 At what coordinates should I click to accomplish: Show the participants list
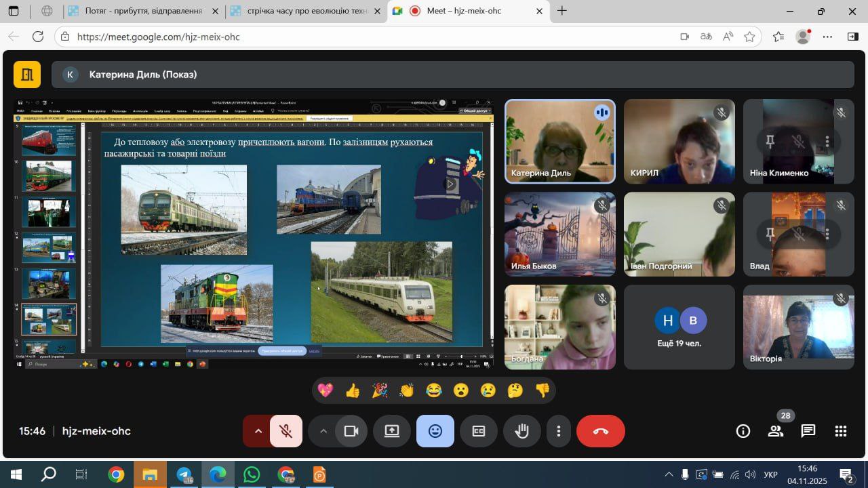(x=776, y=431)
